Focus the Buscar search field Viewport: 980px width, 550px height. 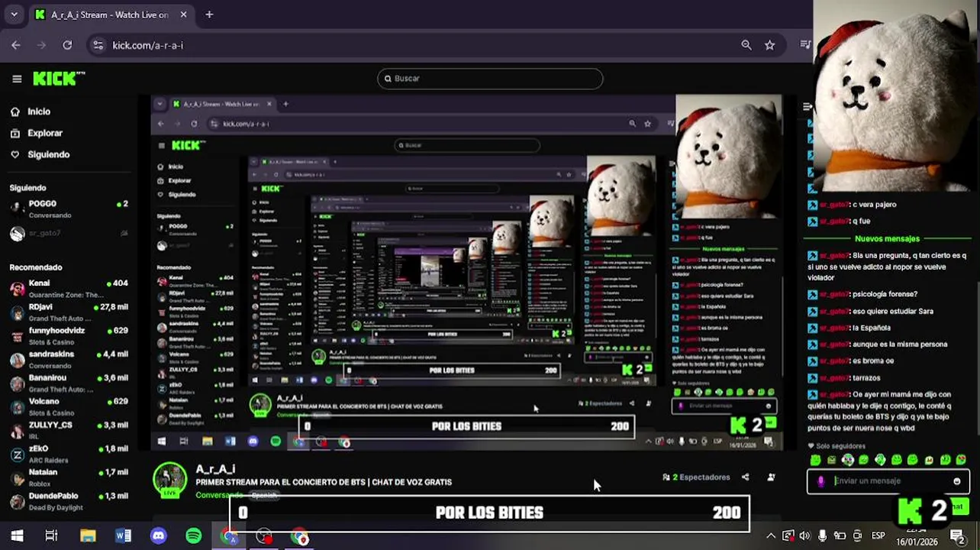[x=490, y=79]
